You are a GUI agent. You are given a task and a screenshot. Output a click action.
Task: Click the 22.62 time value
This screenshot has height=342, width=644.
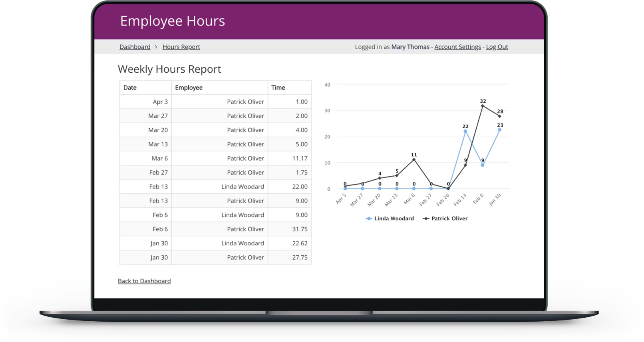(x=300, y=243)
